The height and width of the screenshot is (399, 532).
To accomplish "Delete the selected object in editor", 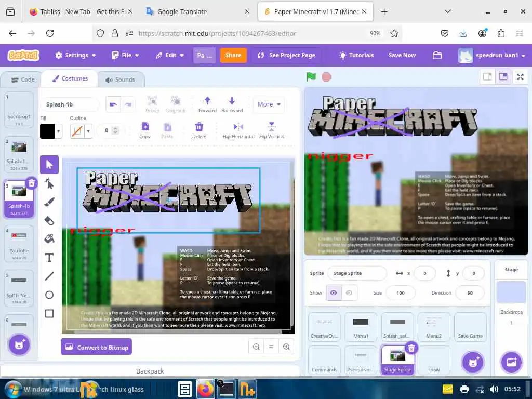I will coord(199,130).
